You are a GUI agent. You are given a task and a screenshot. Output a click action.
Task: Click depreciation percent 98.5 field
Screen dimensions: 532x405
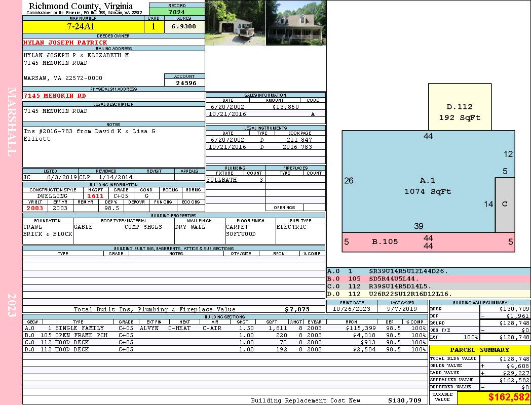pos(112,209)
